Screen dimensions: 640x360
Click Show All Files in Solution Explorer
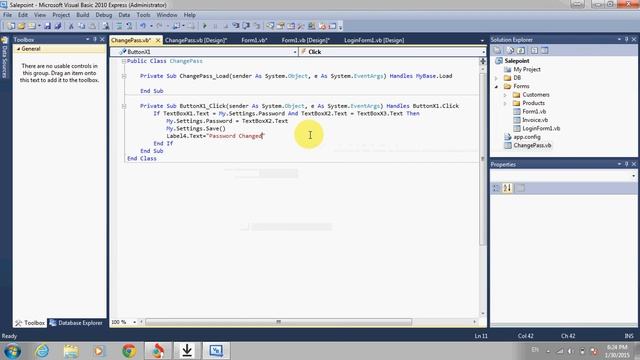[x=510, y=50]
